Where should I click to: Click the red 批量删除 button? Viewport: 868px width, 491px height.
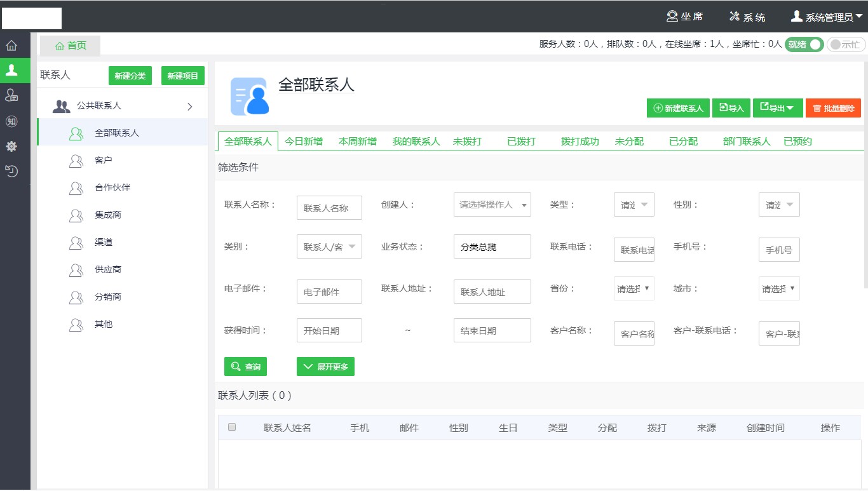pyautogui.click(x=833, y=108)
